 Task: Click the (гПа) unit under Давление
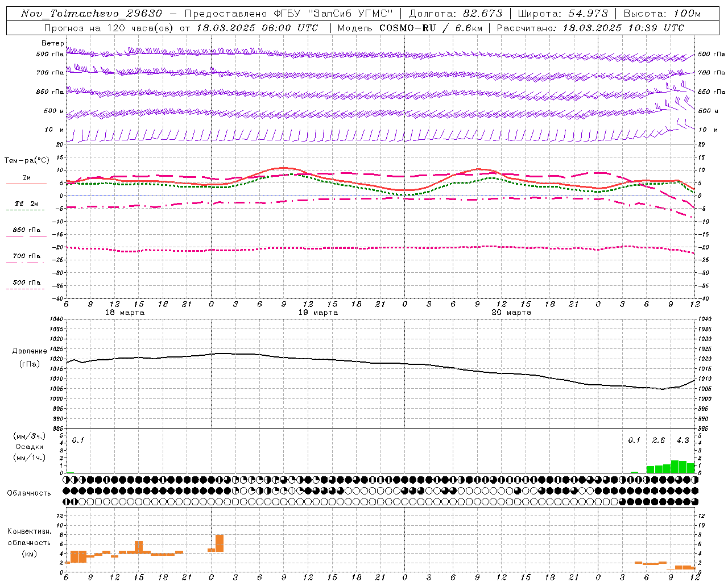tap(30, 364)
